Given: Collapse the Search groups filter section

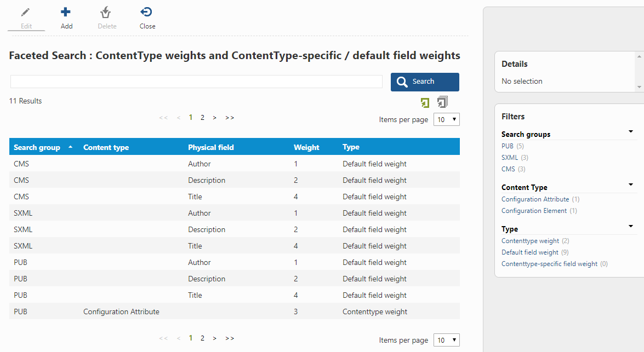Looking at the screenshot, I should 631,131.
